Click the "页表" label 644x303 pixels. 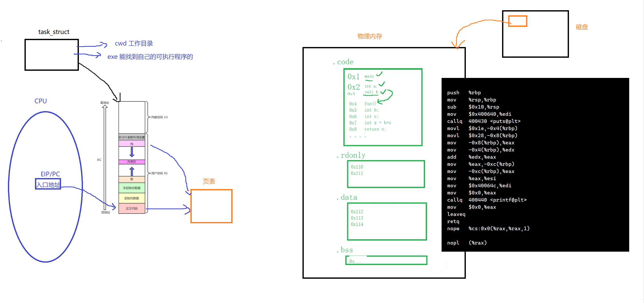209,181
